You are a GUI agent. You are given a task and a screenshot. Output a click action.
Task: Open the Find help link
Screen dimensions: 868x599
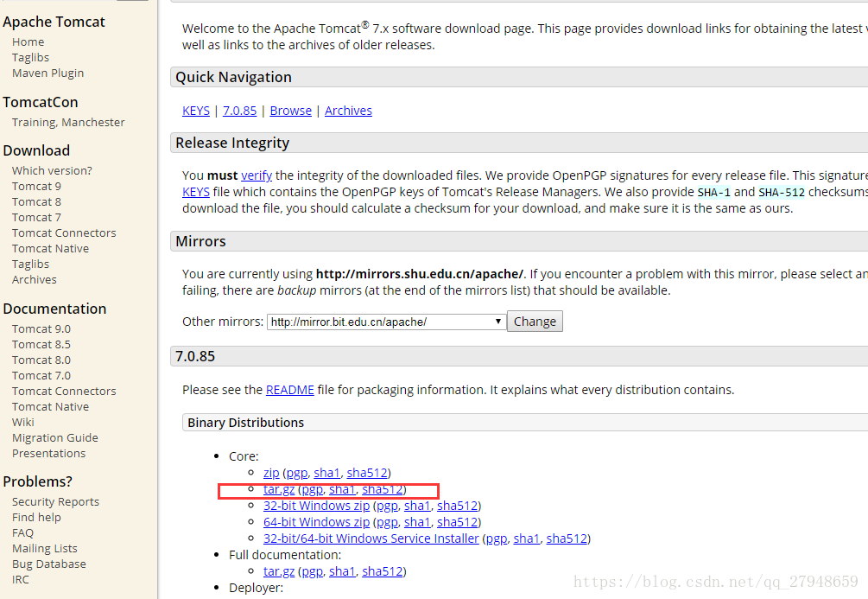click(x=36, y=518)
